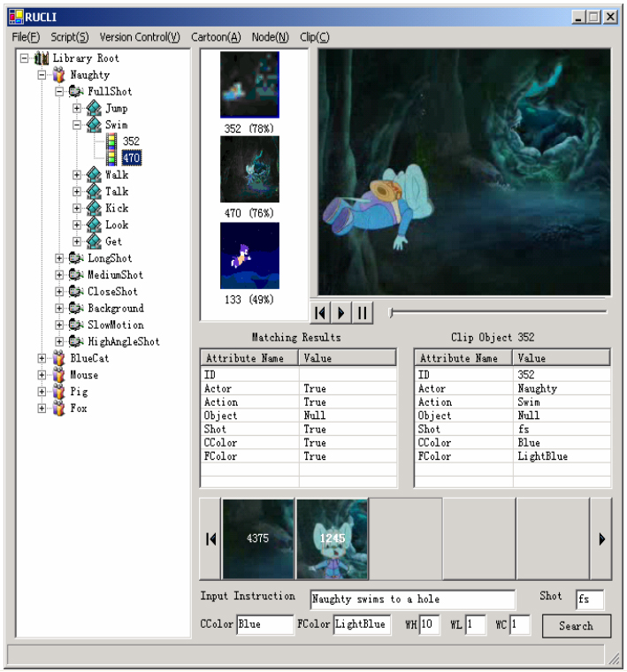This screenshot has height=672, width=627.
Task: Expand the Fox node
Action: (42, 409)
